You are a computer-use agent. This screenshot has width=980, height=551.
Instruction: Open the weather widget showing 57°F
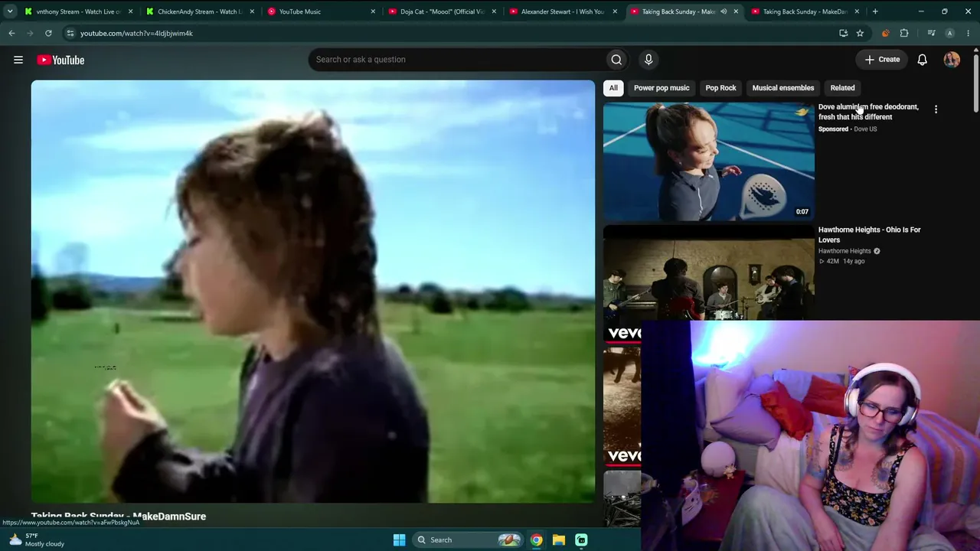click(37, 540)
